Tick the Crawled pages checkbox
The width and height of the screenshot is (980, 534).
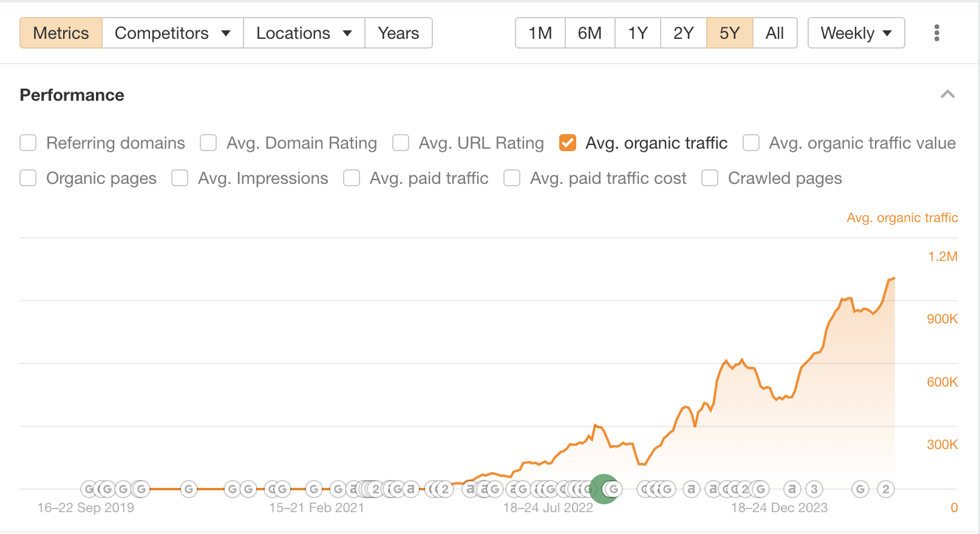click(x=710, y=178)
